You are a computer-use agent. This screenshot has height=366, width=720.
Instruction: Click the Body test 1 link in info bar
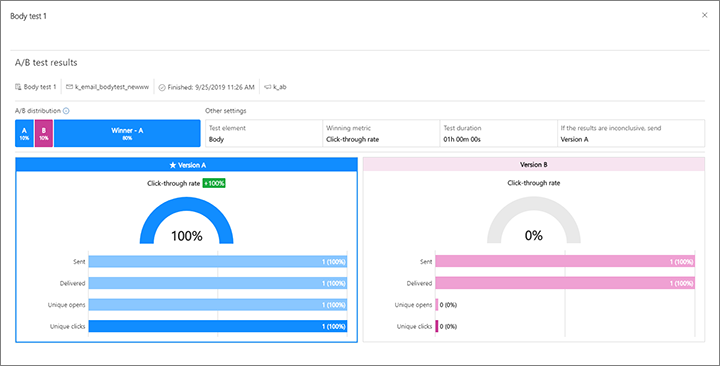click(40, 87)
